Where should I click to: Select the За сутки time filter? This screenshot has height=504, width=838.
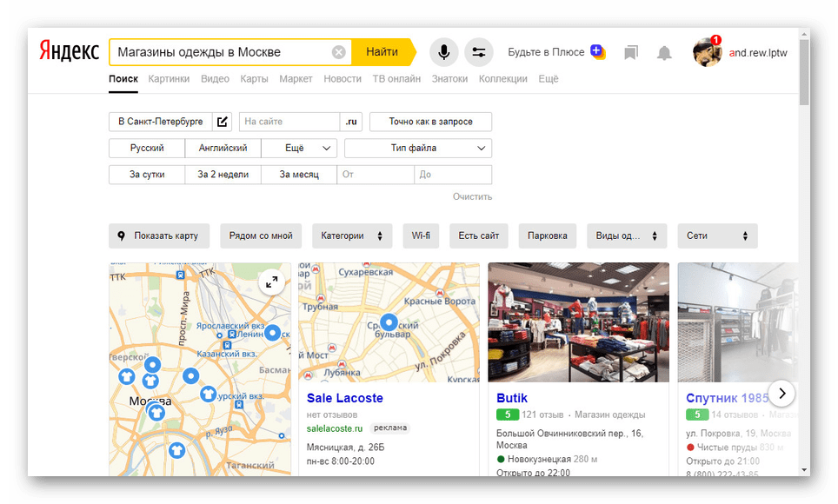[x=147, y=175]
